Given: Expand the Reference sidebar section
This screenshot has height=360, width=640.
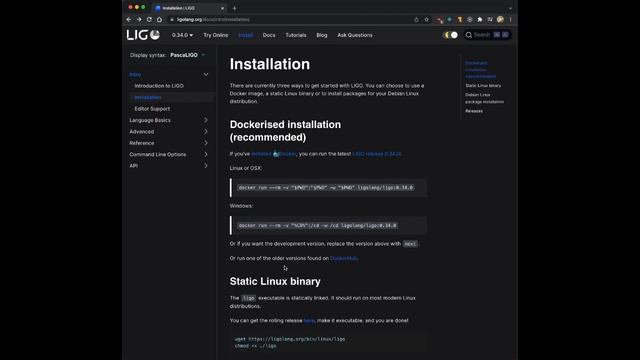Looking at the screenshot, I should pyautogui.click(x=206, y=143).
